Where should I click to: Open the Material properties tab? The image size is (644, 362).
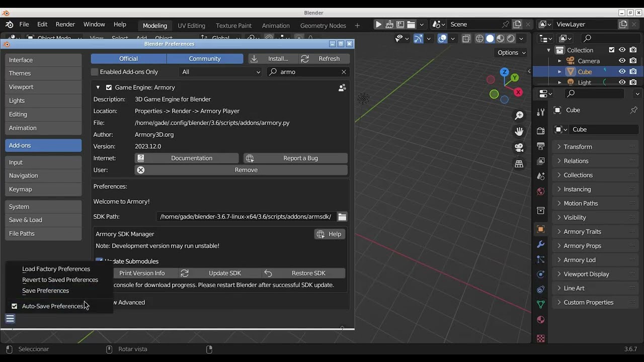point(540,320)
